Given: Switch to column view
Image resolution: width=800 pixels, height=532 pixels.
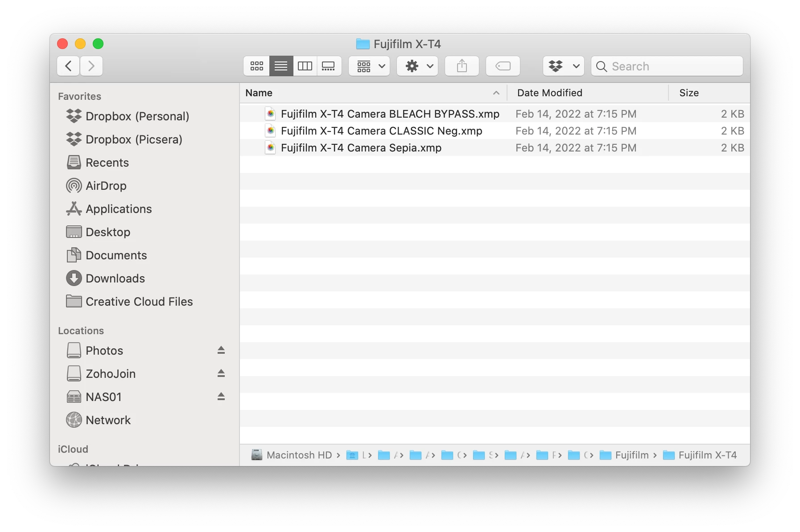Looking at the screenshot, I should (x=305, y=66).
